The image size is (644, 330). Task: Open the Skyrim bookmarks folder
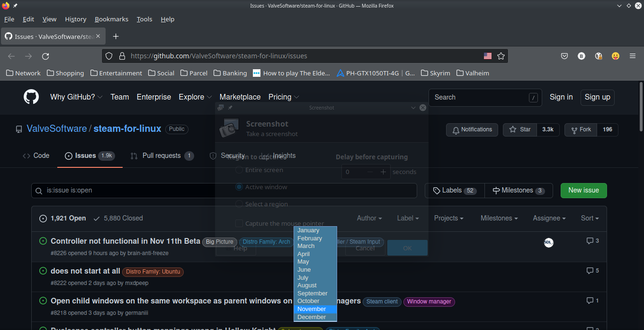tap(435, 73)
